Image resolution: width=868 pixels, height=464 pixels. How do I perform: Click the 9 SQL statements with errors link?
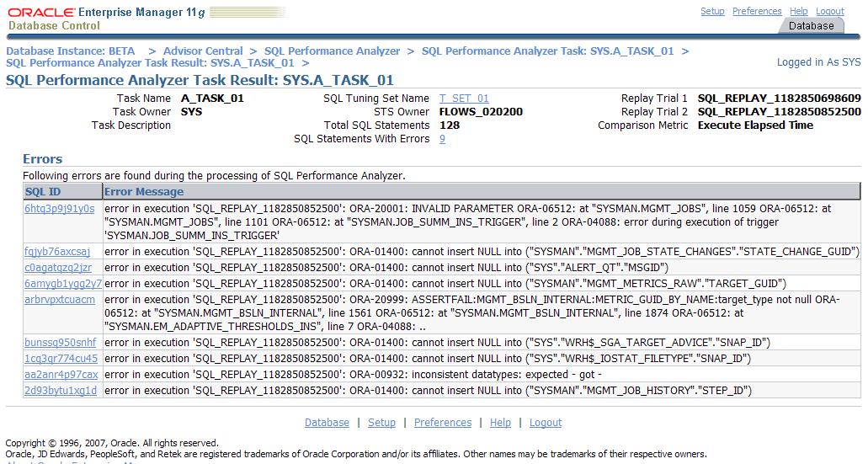(443, 139)
